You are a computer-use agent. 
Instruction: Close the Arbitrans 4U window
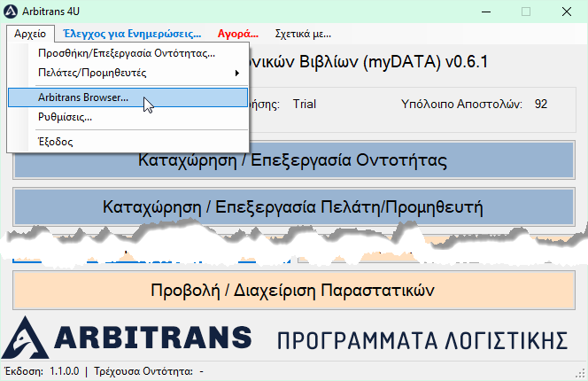tap(567, 12)
